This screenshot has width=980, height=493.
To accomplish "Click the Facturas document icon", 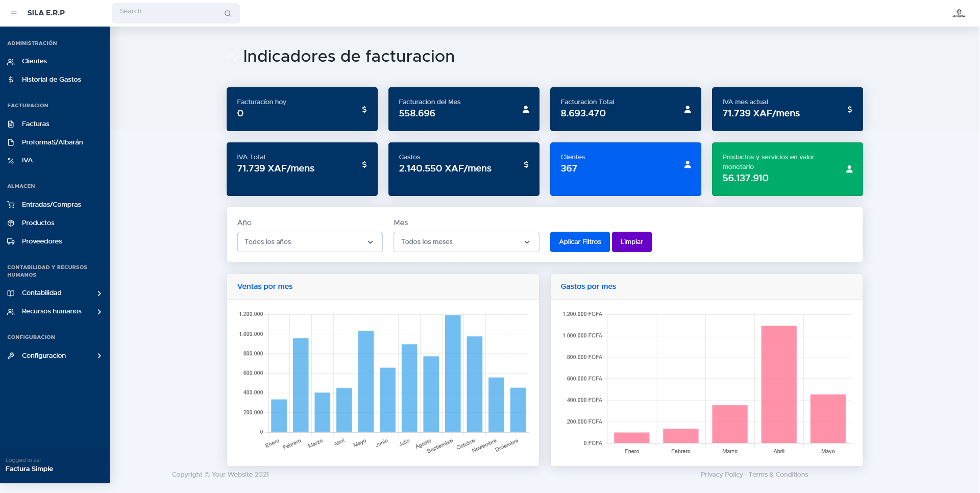I will click(11, 124).
